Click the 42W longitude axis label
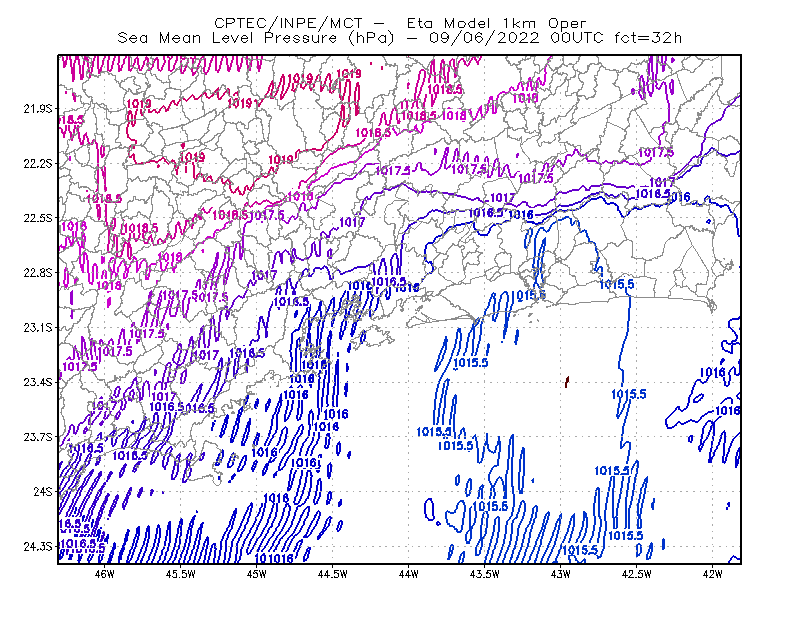800x618 pixels. pyautogui.click(x=712, y=574)
